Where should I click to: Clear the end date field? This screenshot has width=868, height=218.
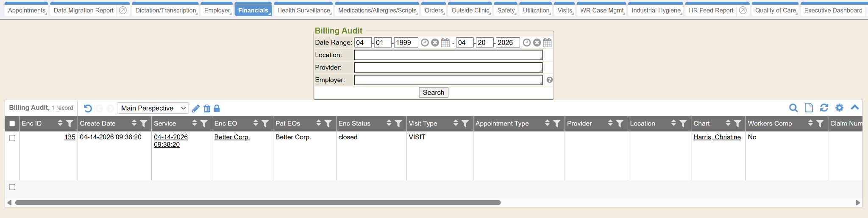click(537, 43)
